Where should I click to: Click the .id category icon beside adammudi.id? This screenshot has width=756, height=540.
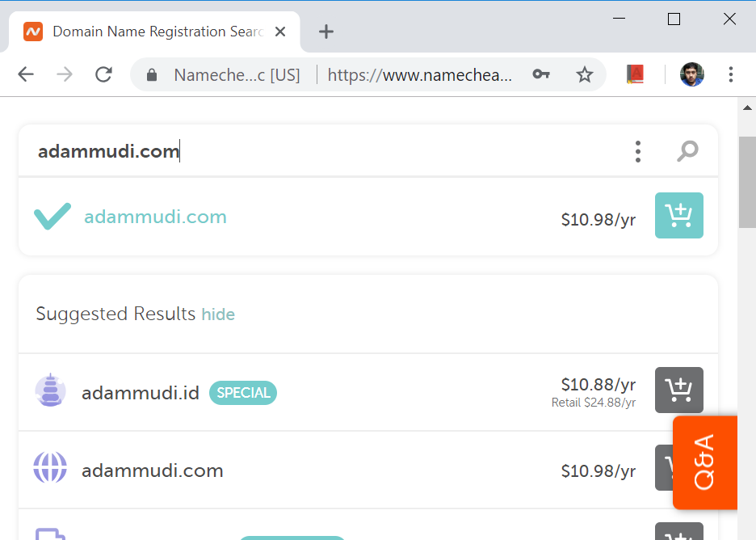click(x=50, y=390)
